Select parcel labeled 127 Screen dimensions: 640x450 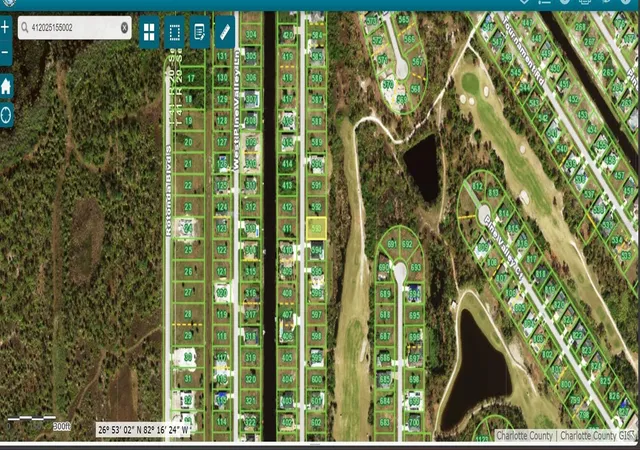click(x=222, y=142)
